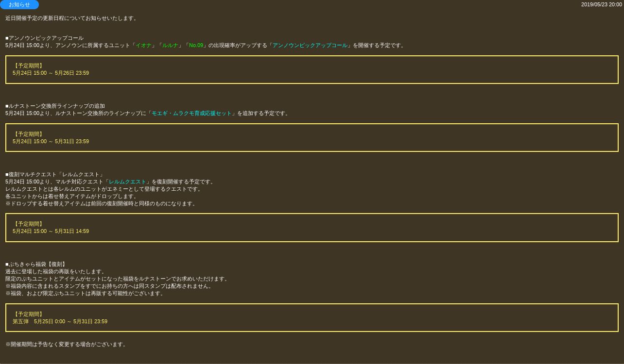Click the お知らせ badge
The width and height of the screenshot is (624, 364).
point(19,5)
